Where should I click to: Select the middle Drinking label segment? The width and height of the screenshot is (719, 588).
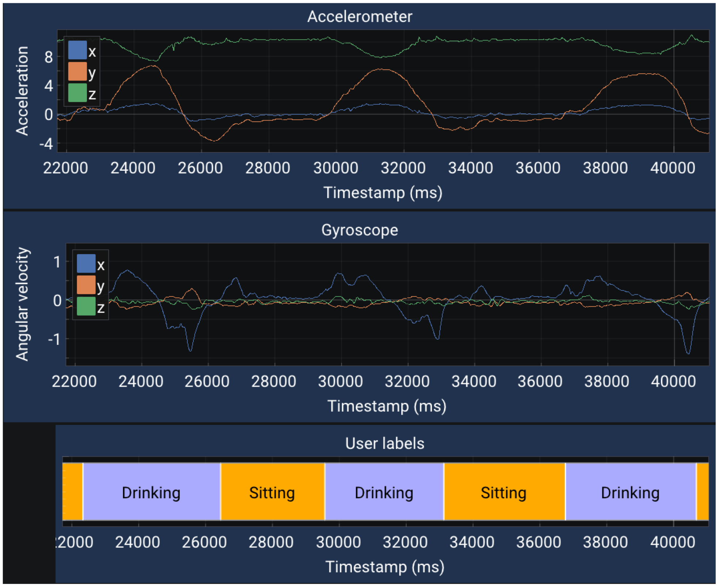point(384,492)
